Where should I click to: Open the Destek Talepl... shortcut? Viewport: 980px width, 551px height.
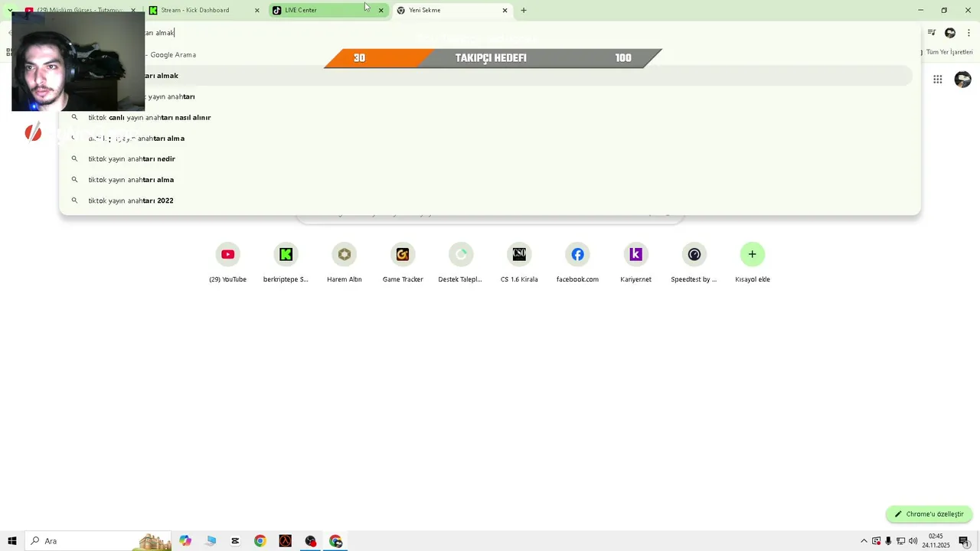click(461, 262)
